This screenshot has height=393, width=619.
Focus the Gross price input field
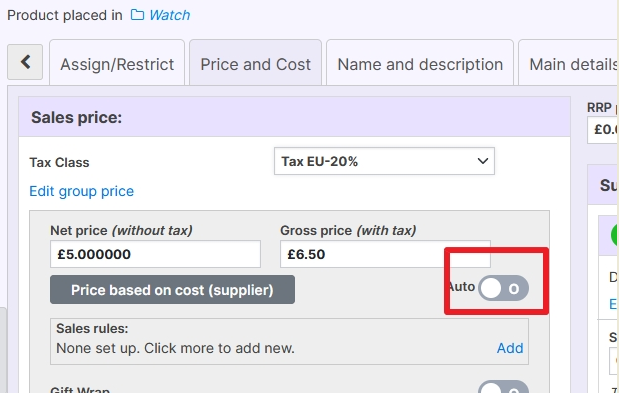tap(385, 254)
